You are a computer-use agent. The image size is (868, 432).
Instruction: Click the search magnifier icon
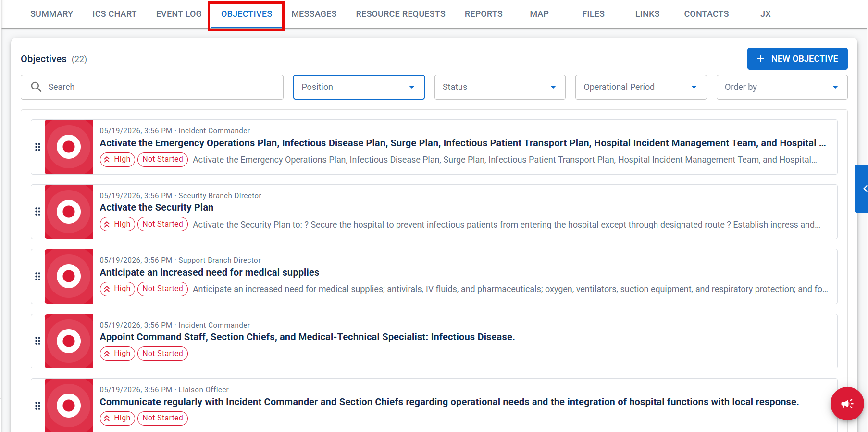point(36,87)
